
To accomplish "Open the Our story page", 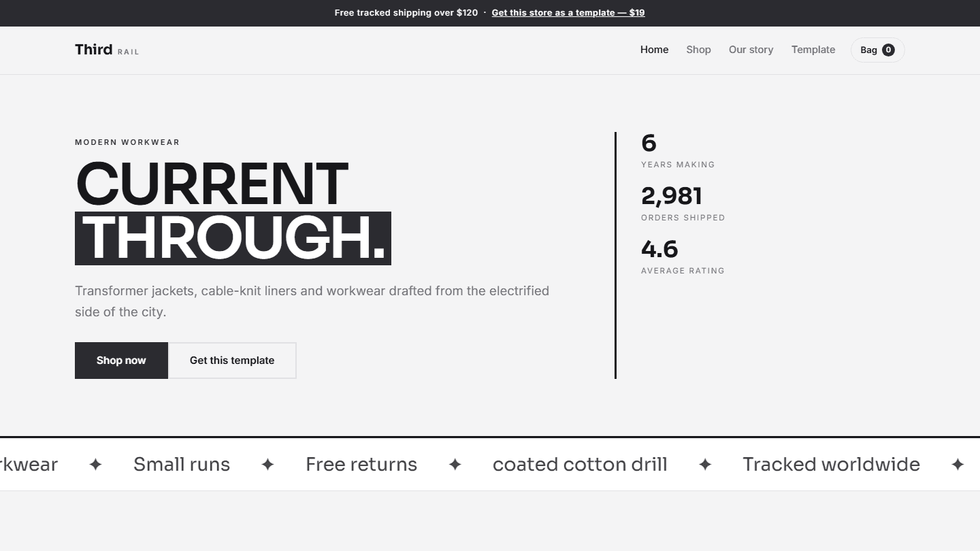I will click(x=751, y=50).
